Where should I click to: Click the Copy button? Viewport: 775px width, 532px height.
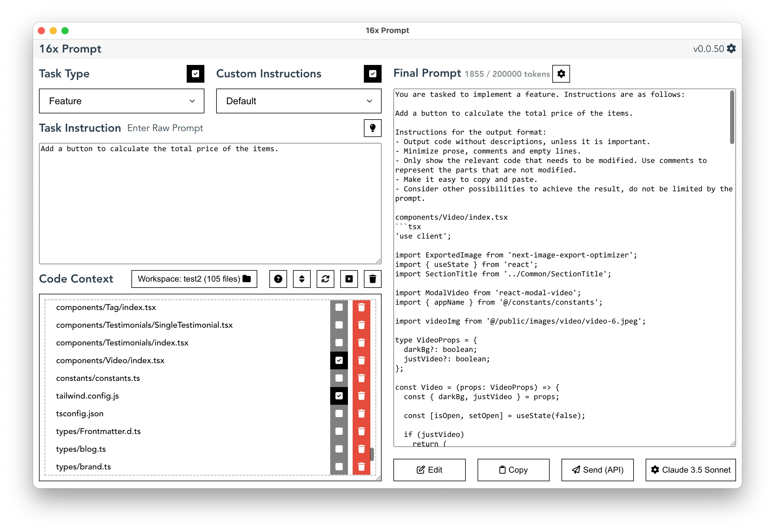pos(513,470)
